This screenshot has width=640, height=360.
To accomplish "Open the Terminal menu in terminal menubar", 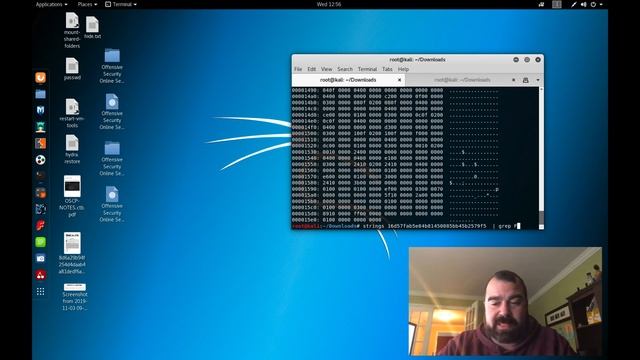I will coord(367,69).
